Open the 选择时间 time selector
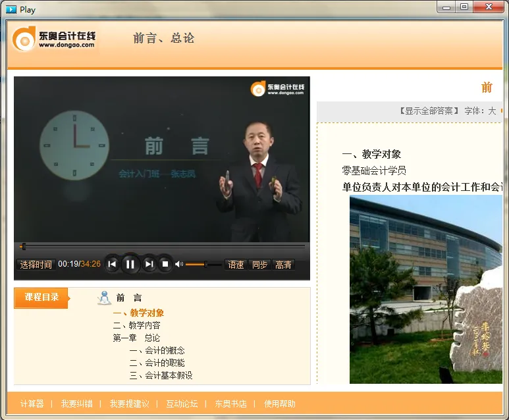 [36, 265]
